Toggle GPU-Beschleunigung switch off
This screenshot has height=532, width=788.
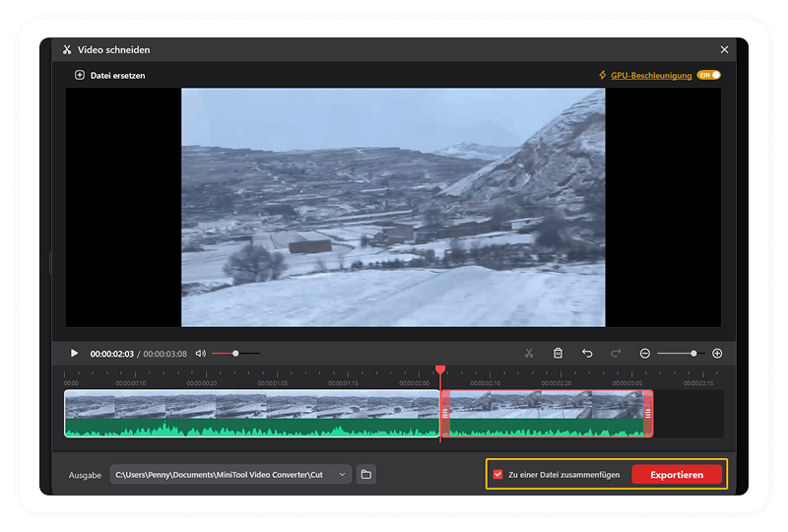click(x=709, y=75)
